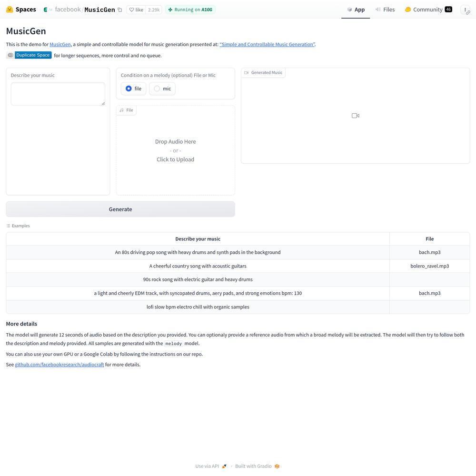The width and height of the screenshot is (476, 476).
Task: Click bolero_ravel.mp3 file cell
Action: click(429, 266)
